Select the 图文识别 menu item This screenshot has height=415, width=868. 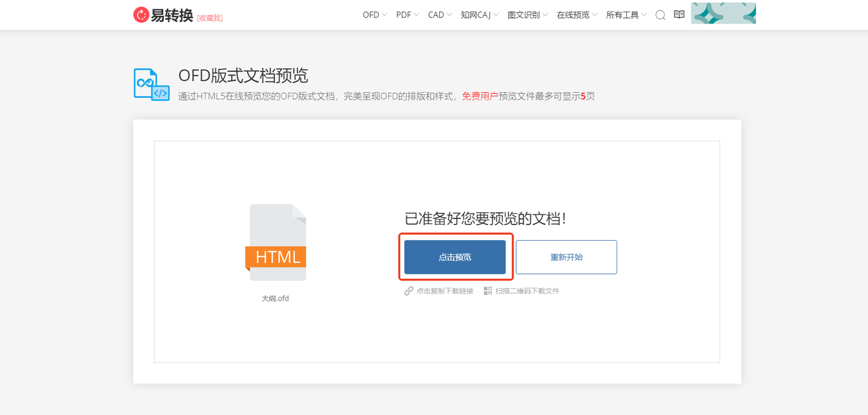[x=524, y=14]
